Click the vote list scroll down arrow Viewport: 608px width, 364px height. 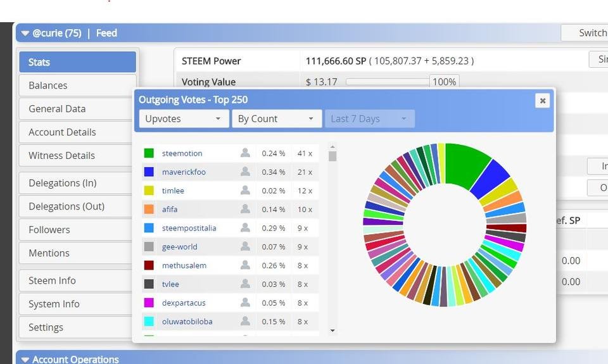click(x=332, y=330)
